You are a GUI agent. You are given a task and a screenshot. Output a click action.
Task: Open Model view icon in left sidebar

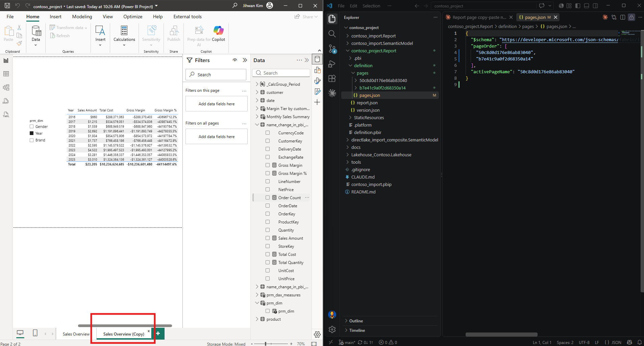click(x=6, y=87)
